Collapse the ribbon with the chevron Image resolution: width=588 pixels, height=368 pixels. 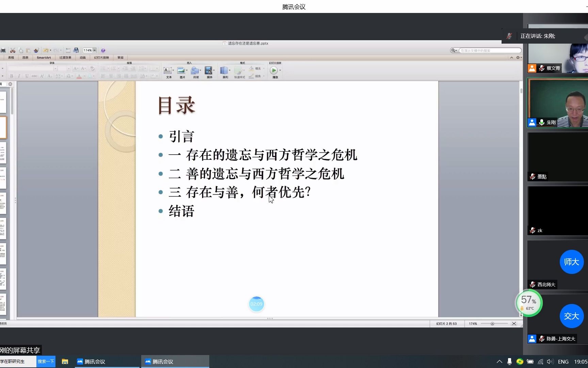pos(511,58)
